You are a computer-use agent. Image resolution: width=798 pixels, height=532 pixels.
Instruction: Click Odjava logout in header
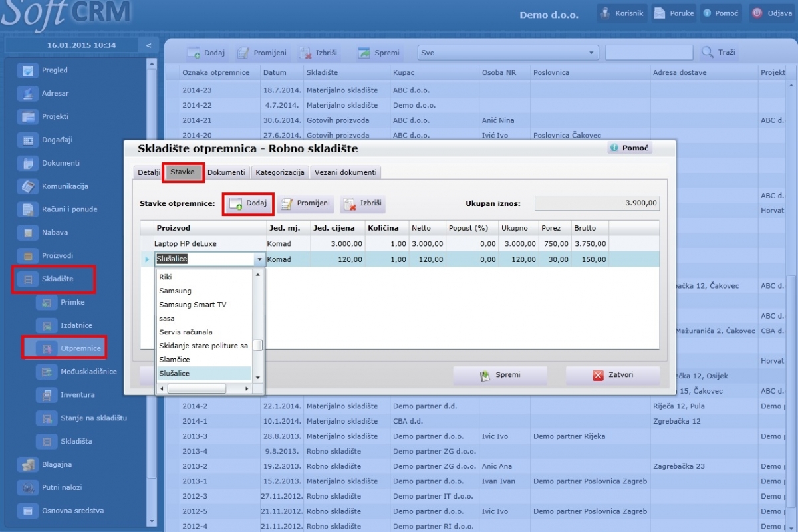(773, 13)
